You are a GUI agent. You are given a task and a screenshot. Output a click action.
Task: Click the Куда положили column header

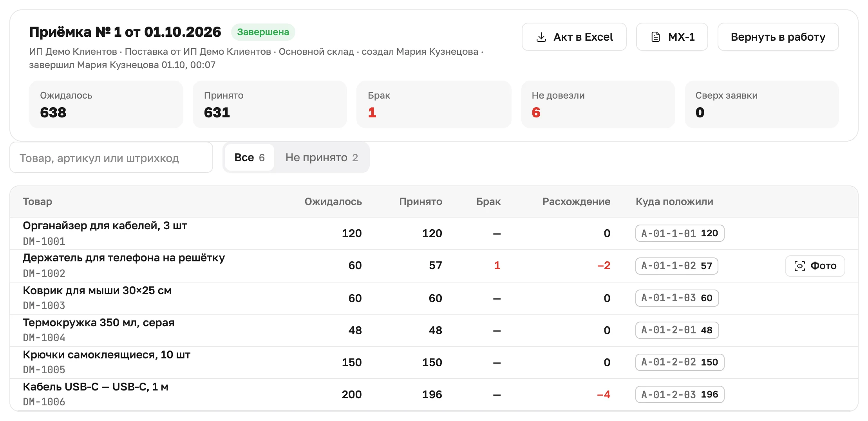point(674,202)
